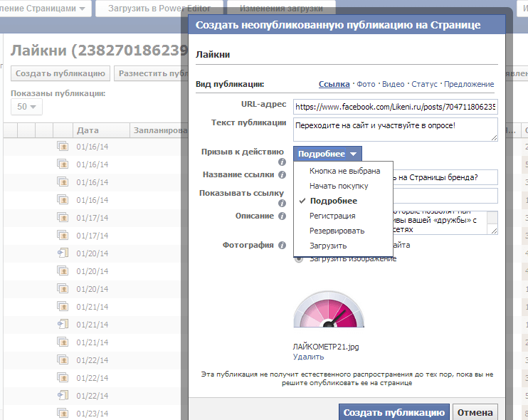Viewport: 528px width, 420px height.
Task: Click info icon under Показывать ссылку
Action: (282, 203)
